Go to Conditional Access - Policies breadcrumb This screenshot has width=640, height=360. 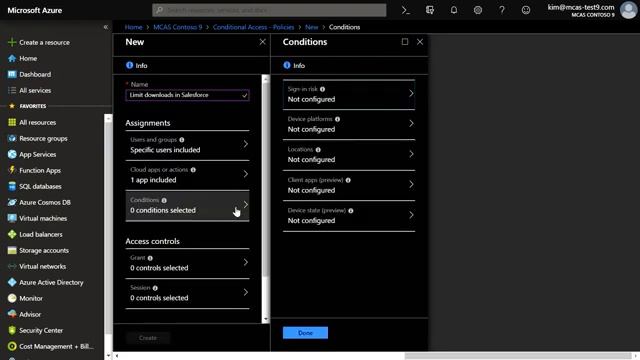tap(253, 27)
